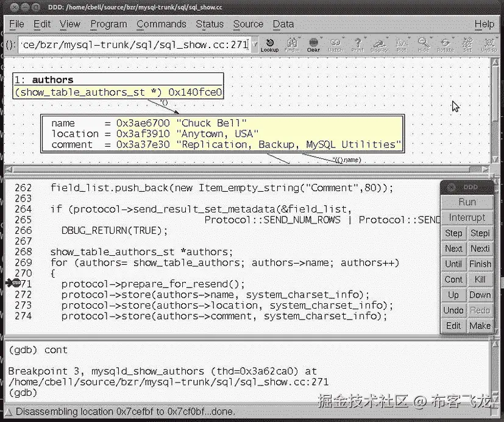Click the gdb console vertical scrollbar
The width and height of the screenshot is (504, 422).
click(495, 371)
